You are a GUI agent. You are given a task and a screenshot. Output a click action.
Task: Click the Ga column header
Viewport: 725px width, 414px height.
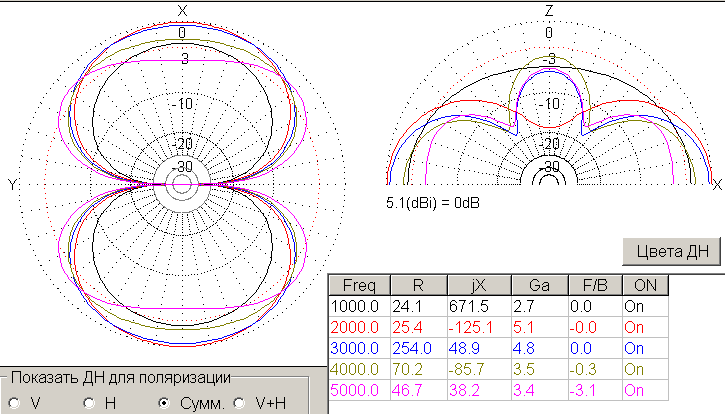tap(539, 284)
